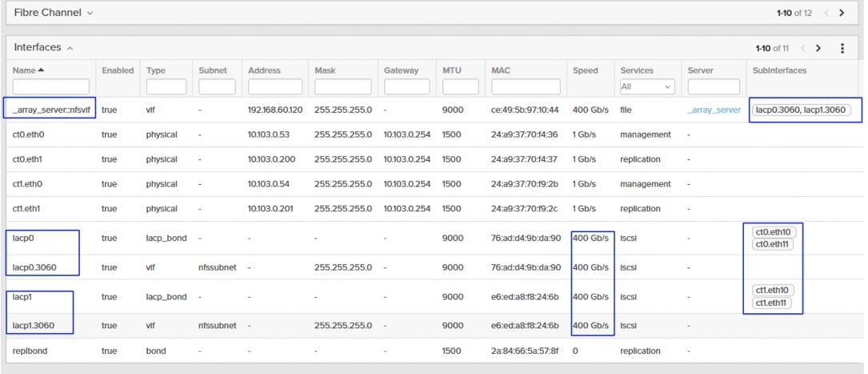Click the ct0.eth11 subinterface tag
Image resolution: width=868 pixels, height=374 pixels.
[x=772, y=243]
